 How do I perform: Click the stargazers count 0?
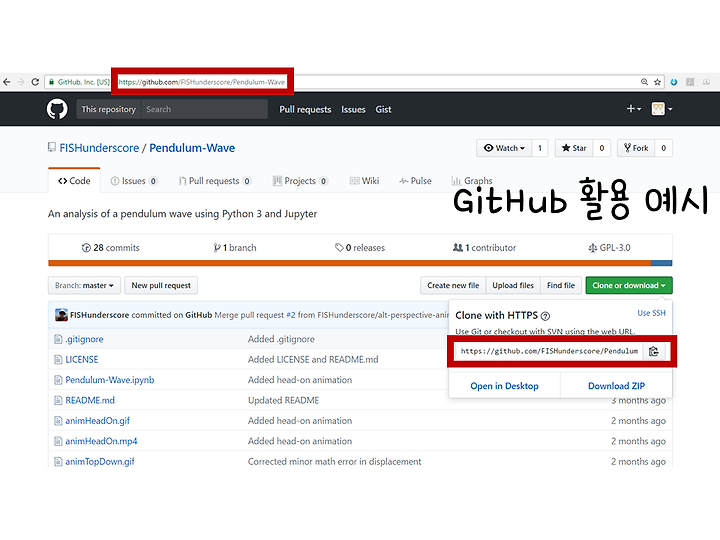pyautogui.click(x=602, y=148)
